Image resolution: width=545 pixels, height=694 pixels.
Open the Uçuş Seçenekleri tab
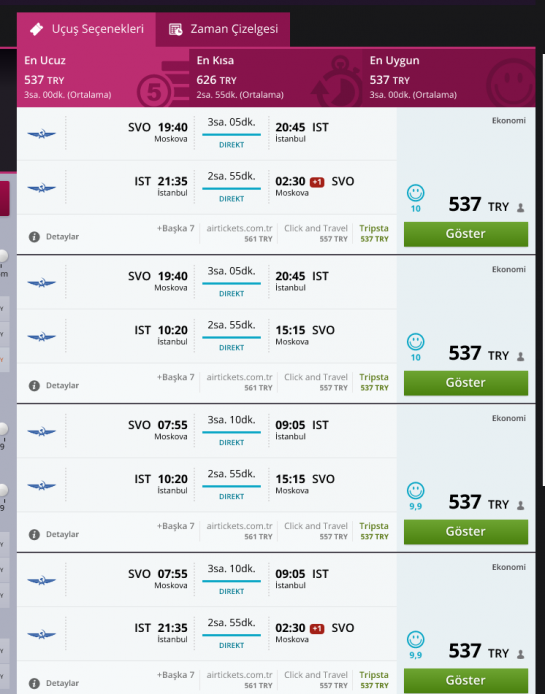click(86, 29)
